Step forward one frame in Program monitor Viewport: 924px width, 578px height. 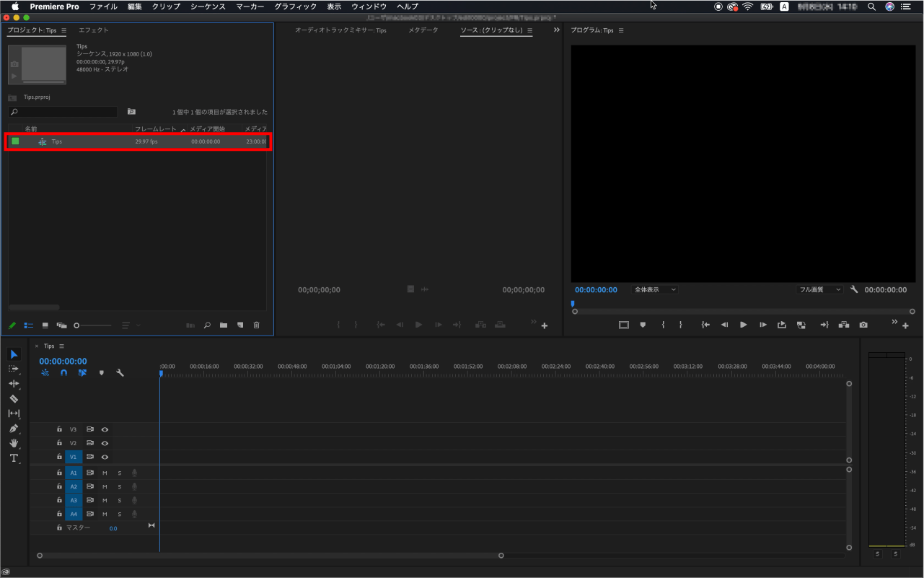click(762, 325)
